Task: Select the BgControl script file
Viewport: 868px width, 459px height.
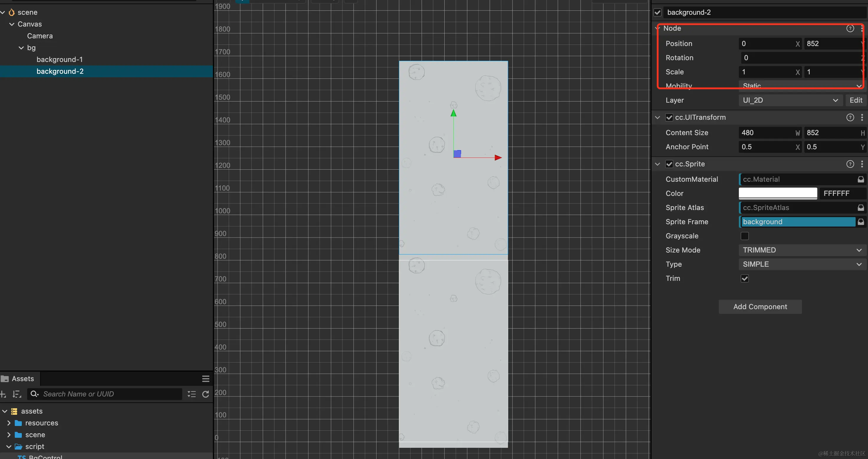Action: [x=45, y=456]
